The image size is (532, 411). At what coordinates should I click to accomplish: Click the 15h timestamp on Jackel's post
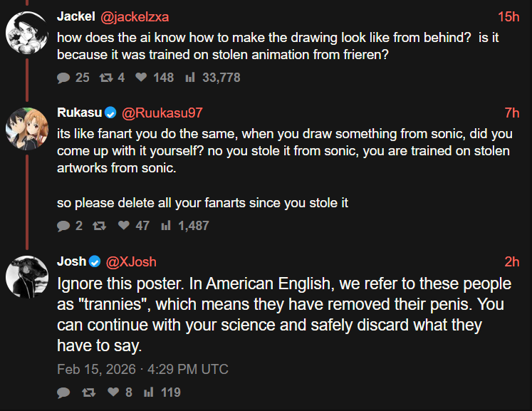[508, 16]
